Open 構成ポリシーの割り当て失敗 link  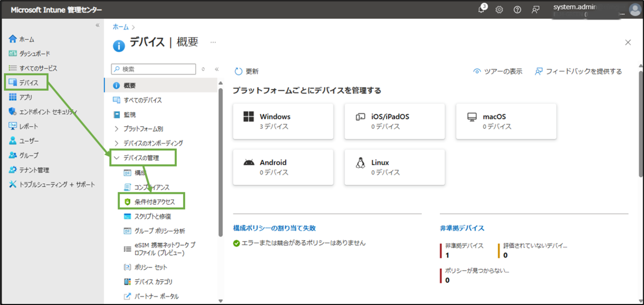(274, 228)
